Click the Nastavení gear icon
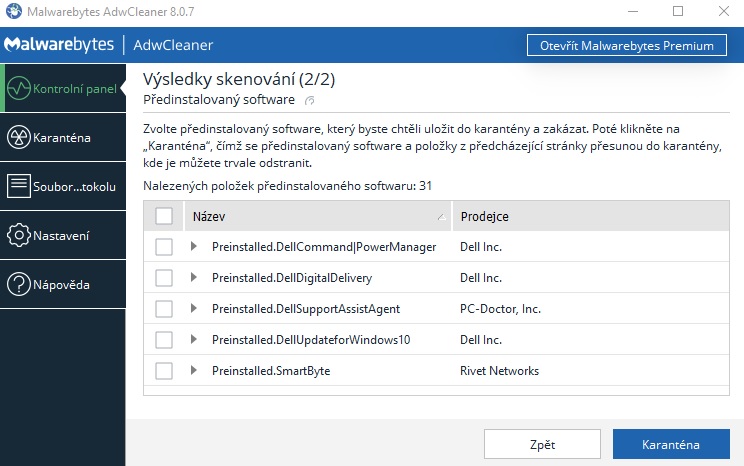This screenshot has width=744, height=466. tap(19, 235)
